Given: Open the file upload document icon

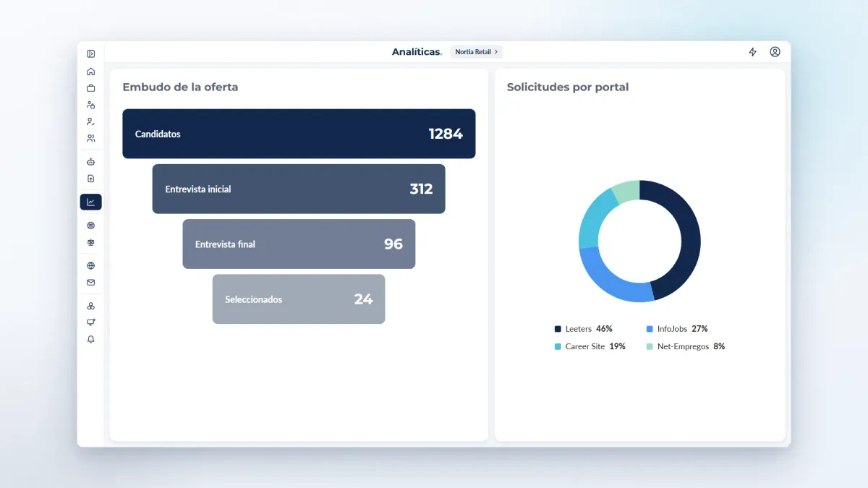Looking at the screenshot, I should click(91, 179).
